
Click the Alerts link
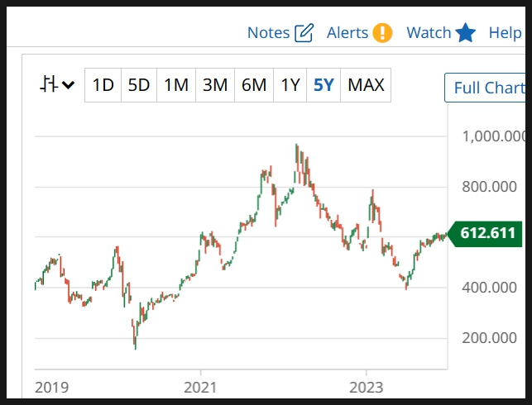[x=347, y=33]
